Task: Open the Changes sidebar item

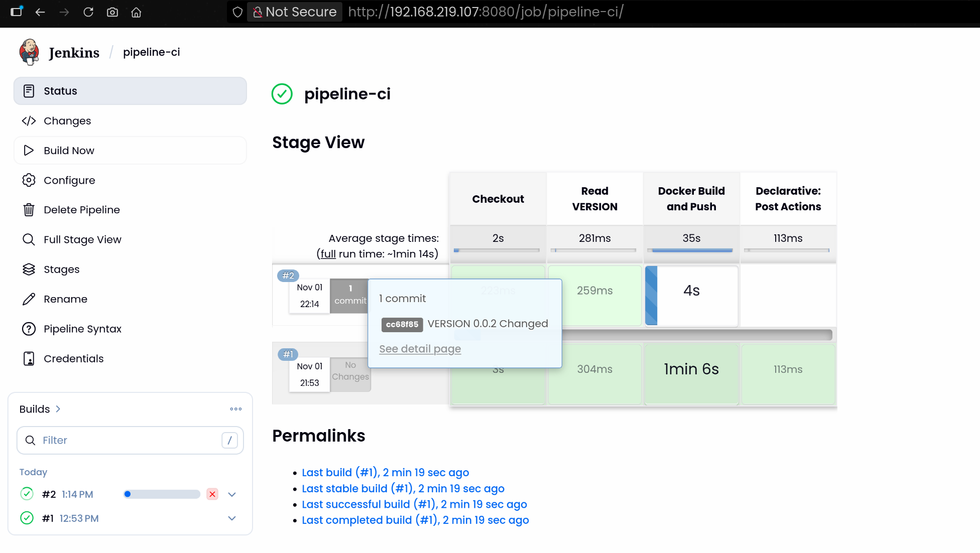Action: 67,121
